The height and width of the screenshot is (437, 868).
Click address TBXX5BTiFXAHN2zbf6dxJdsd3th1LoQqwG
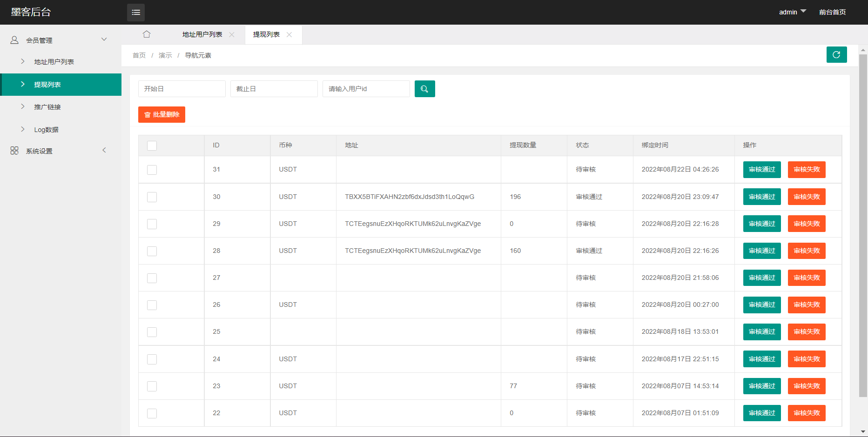pos(410,197)
